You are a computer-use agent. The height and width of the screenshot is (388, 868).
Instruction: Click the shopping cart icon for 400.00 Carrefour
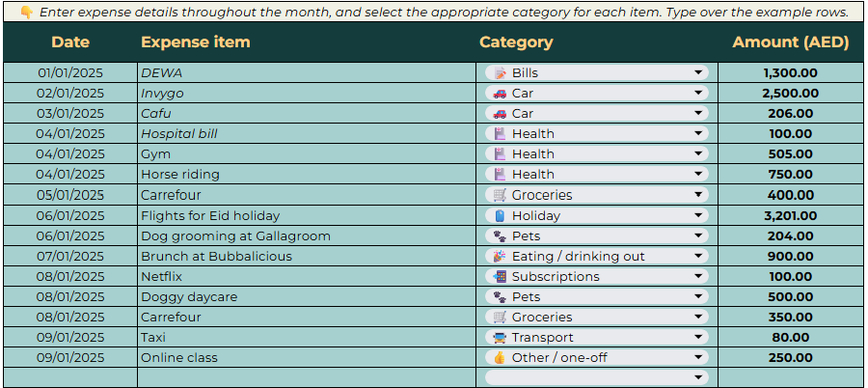[499, 195]
